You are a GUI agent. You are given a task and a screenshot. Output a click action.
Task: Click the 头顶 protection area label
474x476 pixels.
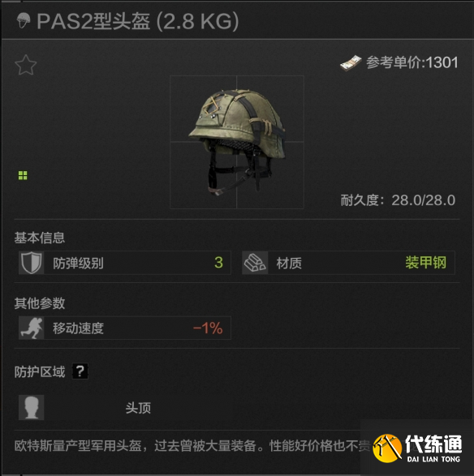click(x=138, y=408)
